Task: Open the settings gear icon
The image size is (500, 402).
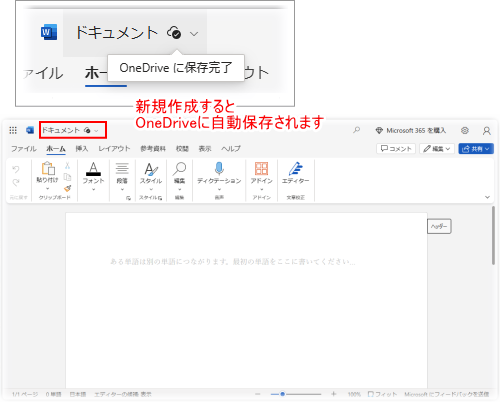Action: pyautogui.click(x=465, y=130)
